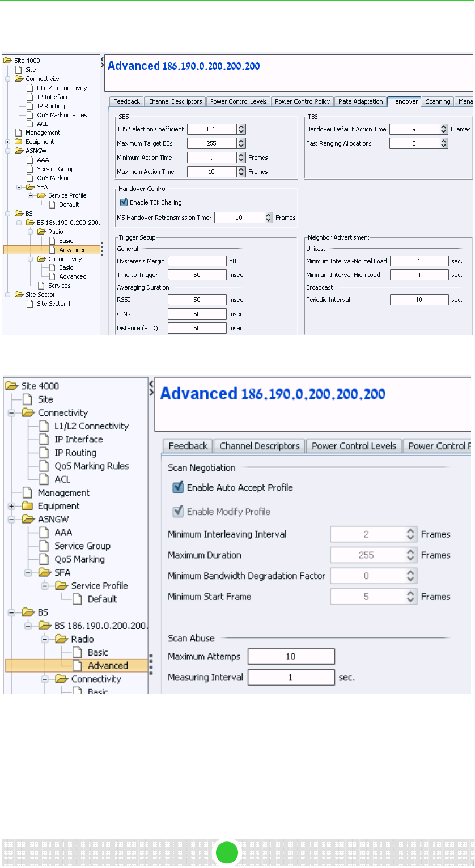
Task: Click Site 4000 folder icon in lower tree
Action: 12,386
